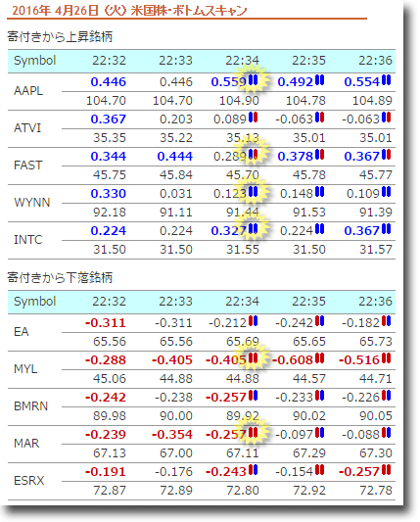Open candle icon beside MYL -0.608
Image resolution: width=420 pixels, height=522 pixels.
(x=319, y=358)
